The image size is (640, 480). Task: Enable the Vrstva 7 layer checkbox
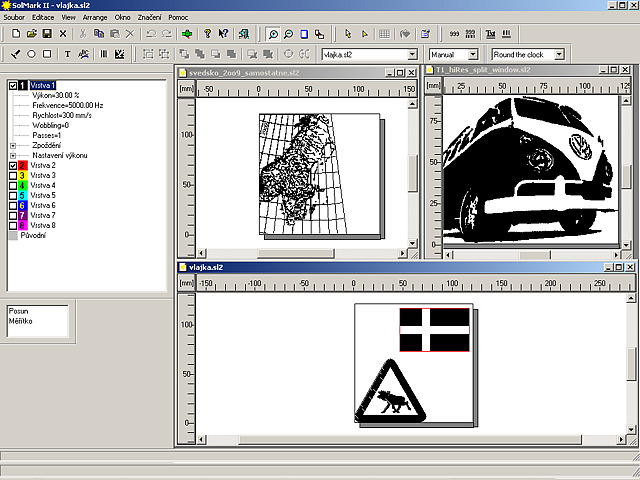13,216
